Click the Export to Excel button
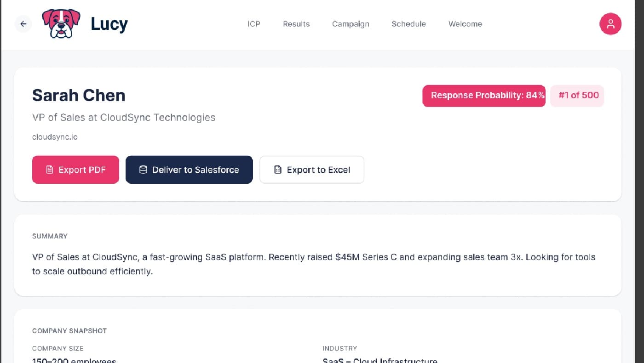Image resolution: width=644 pixels, height=363 pixels. click(x=312, y=170)
